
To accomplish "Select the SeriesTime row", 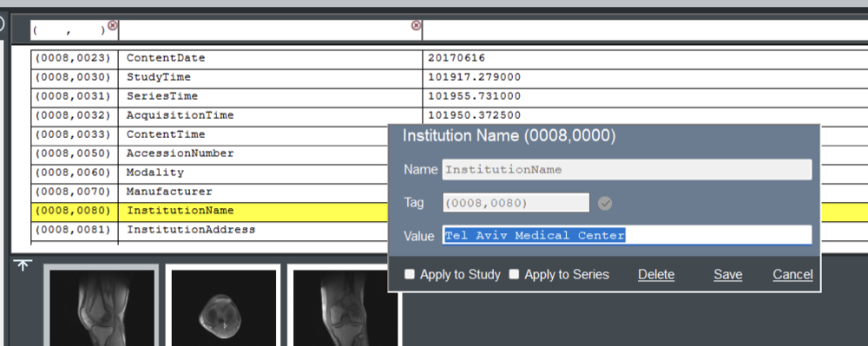I will 449,97.
